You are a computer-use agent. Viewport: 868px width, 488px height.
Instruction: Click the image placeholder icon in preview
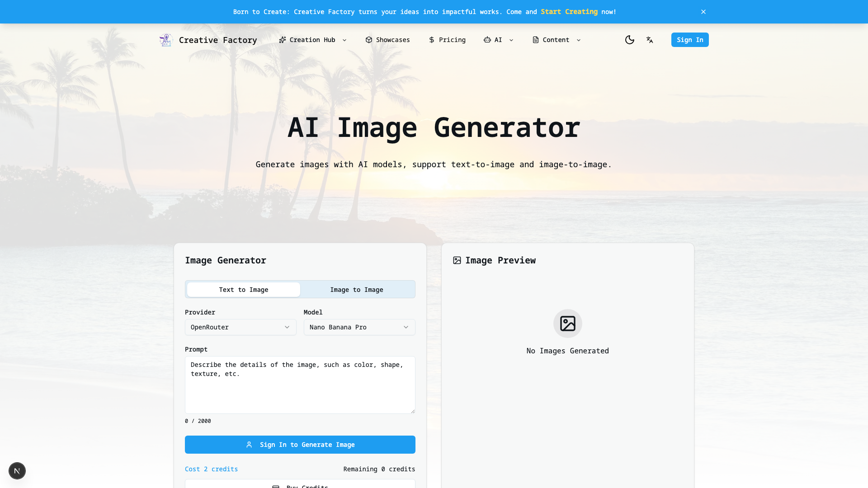pos(567,324)
